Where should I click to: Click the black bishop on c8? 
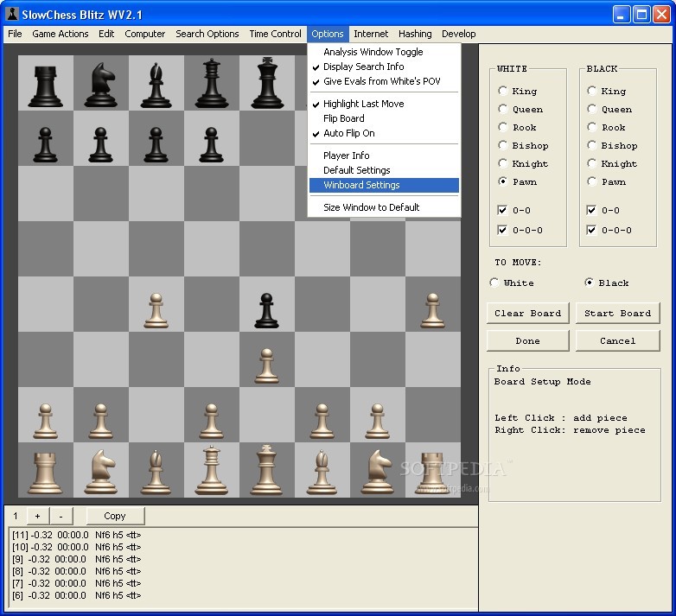click(156, 86)
